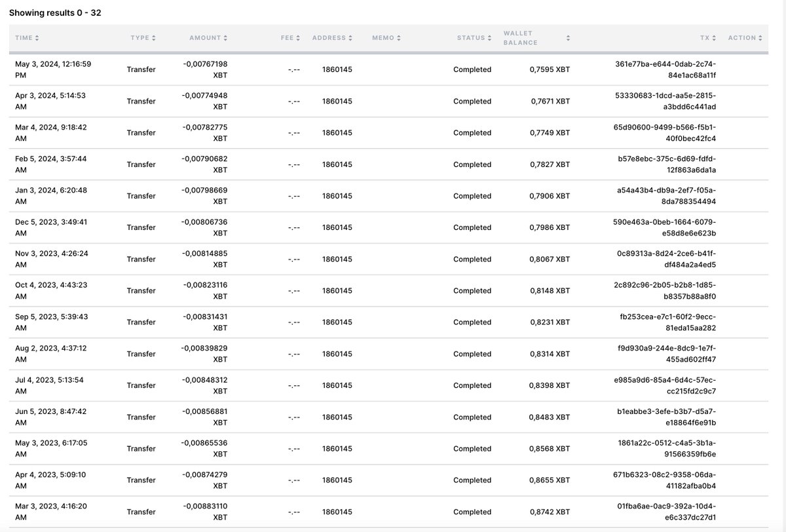The width and height of the screenshot is (786, 532).
Task: Click the WALLET BALANCE header label
Action: (521, 38)
